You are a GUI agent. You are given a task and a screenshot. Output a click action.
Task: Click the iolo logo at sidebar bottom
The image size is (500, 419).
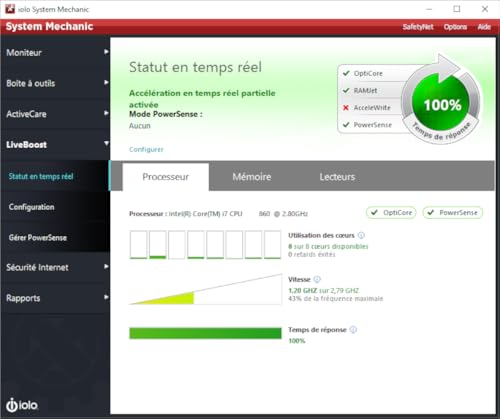(x=22, y=405)
